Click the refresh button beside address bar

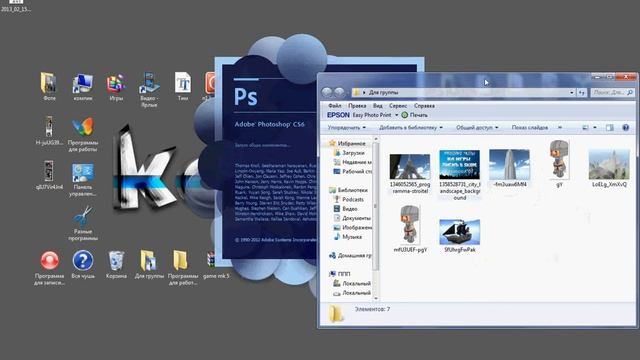(582, 93)
